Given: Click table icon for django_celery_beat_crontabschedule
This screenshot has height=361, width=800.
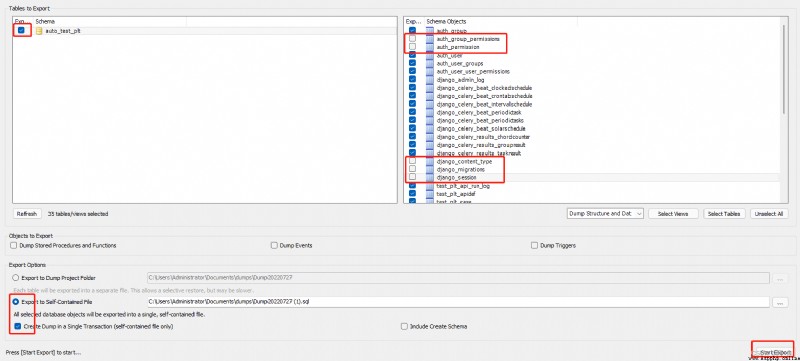Looking at the screenshot, I should point(430,96).
